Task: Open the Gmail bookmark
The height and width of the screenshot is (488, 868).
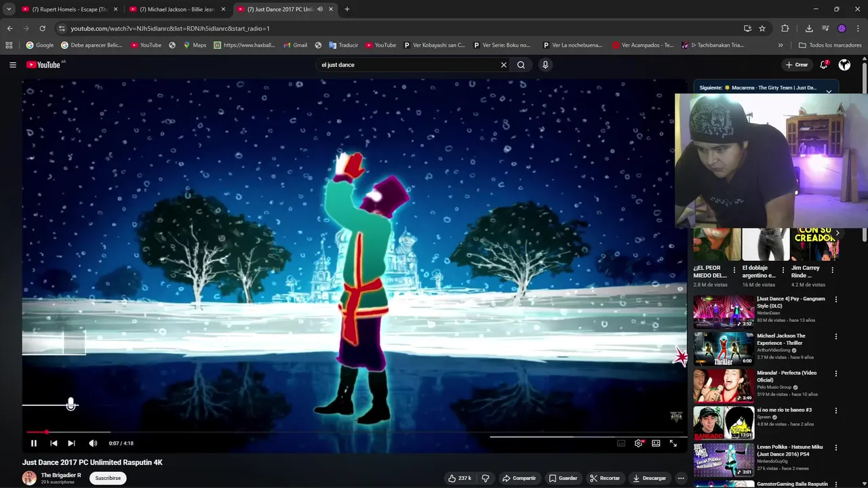Action: (x=294, y=45)
